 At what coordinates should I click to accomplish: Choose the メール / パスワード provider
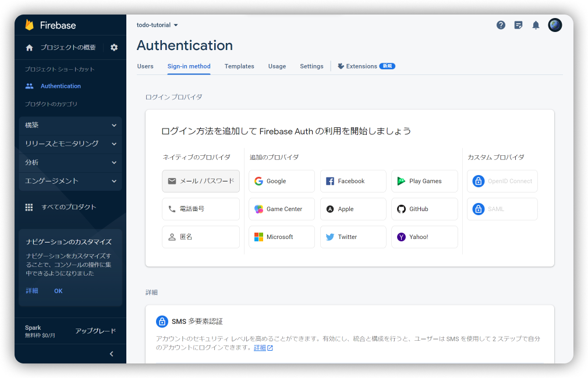(x=201, y=181)
